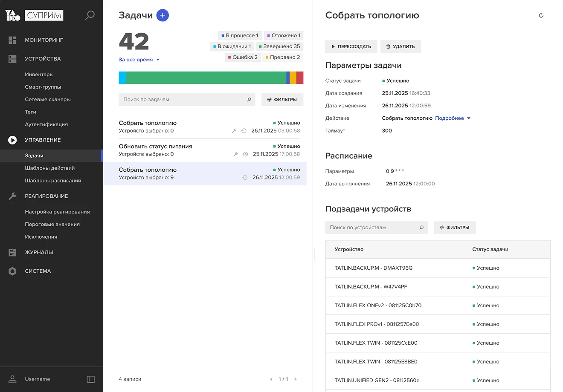Screen dimensions: 563x392
Task: Click wrench icon on the Обновить статус питания task
Action: click(x=235, y=154)
